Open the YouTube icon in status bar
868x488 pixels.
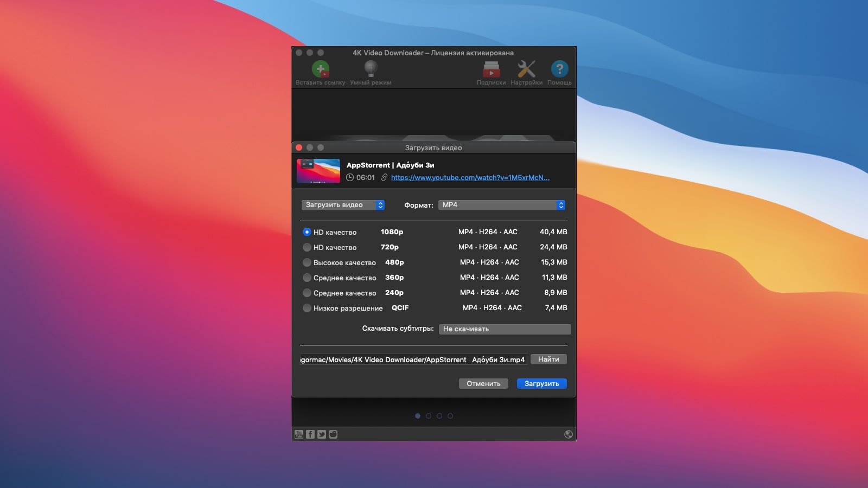pos(299,434)
